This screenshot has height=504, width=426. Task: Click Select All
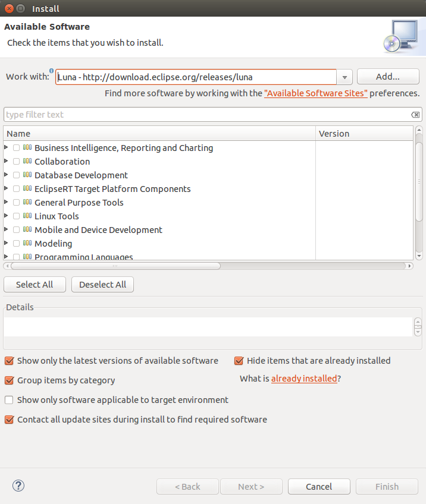[35, 285]
